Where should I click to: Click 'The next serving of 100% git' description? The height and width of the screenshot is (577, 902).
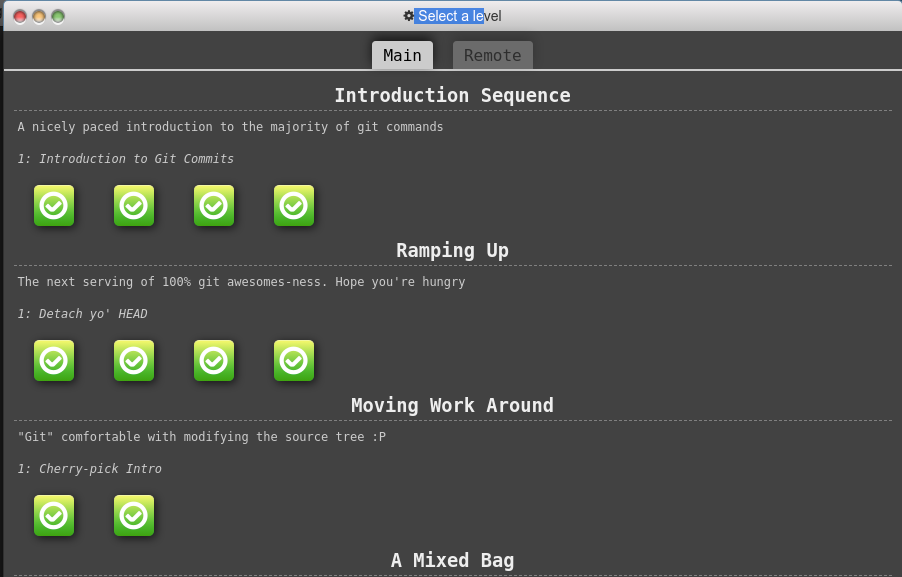pyautogui.click(x=241, y=282)
